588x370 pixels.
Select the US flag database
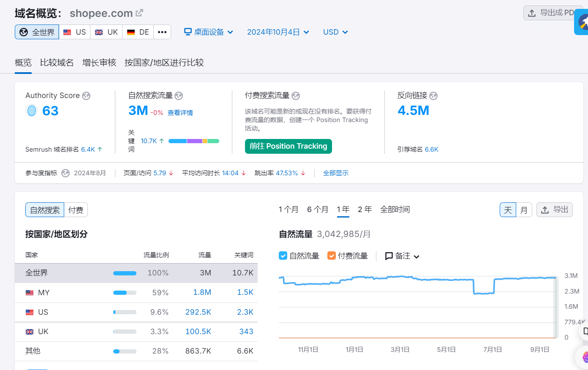pyautogui.click(x=75, y=32)
